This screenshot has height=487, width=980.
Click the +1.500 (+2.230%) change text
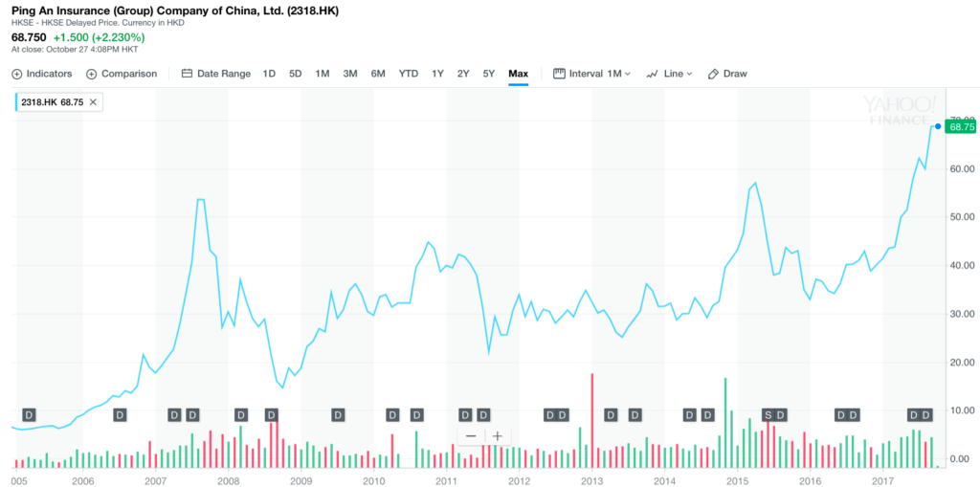tap(99, 37)
